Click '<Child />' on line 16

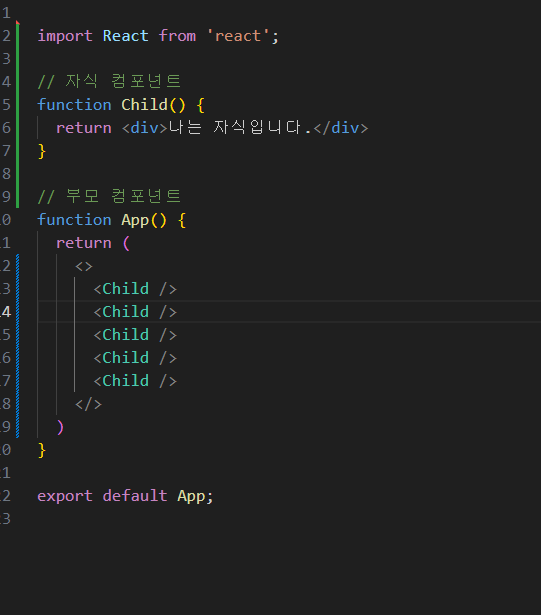pyautogui.click(x=135, y=358)
